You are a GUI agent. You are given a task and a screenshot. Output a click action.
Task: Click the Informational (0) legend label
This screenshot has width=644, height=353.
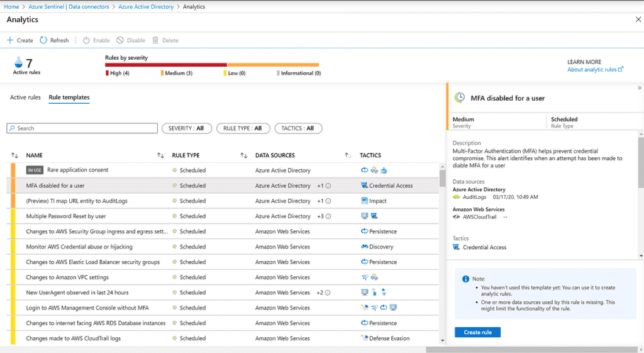(x=301, y=73)
